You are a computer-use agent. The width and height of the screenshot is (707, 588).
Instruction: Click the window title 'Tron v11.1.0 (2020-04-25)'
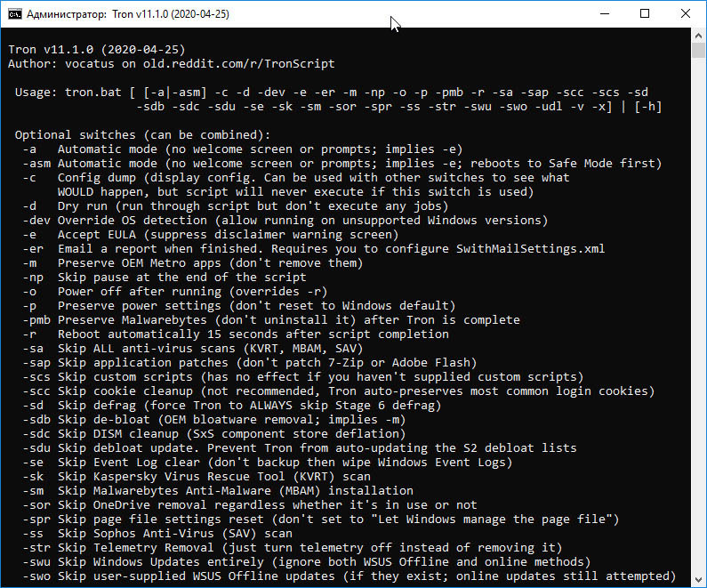tap(171, 14)
